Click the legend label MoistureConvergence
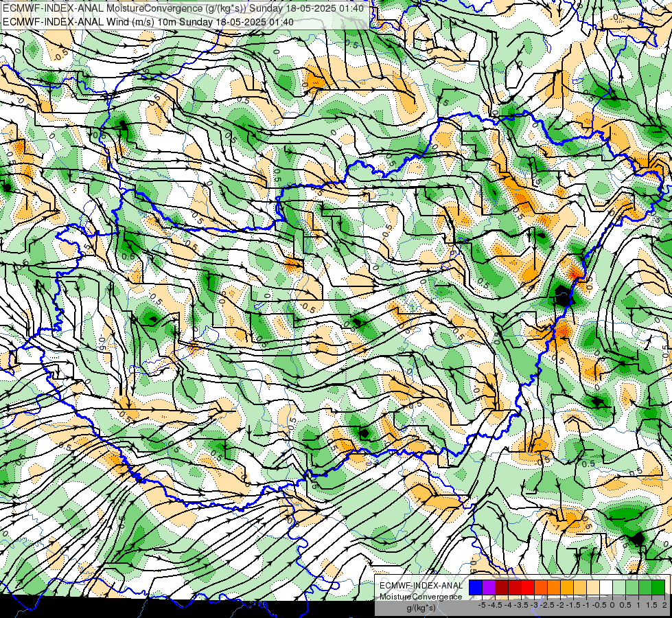This screenshot has width=672, height=618. pos(421,597)
